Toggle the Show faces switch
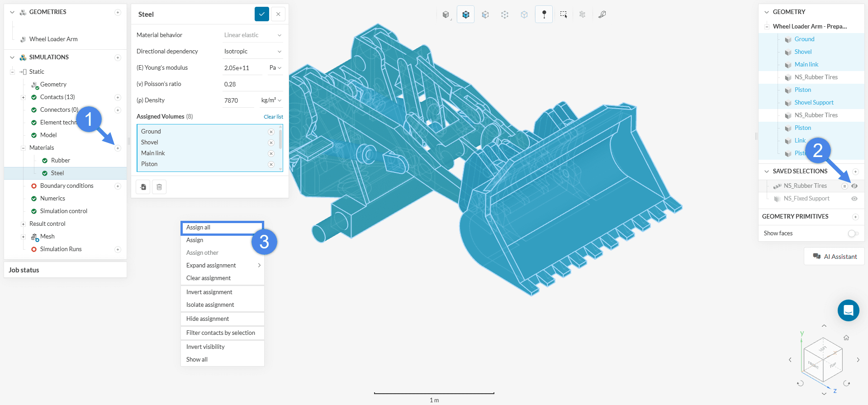 tap(853, 233)
